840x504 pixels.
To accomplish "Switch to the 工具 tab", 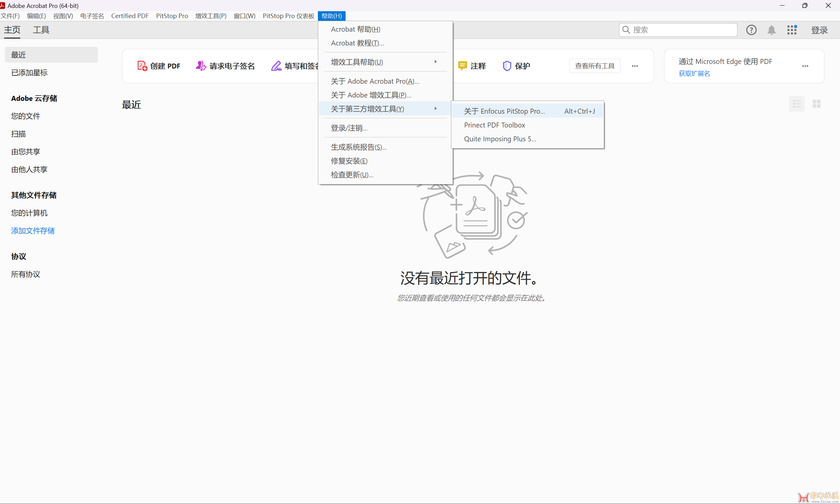I will (x=41, y=30).
